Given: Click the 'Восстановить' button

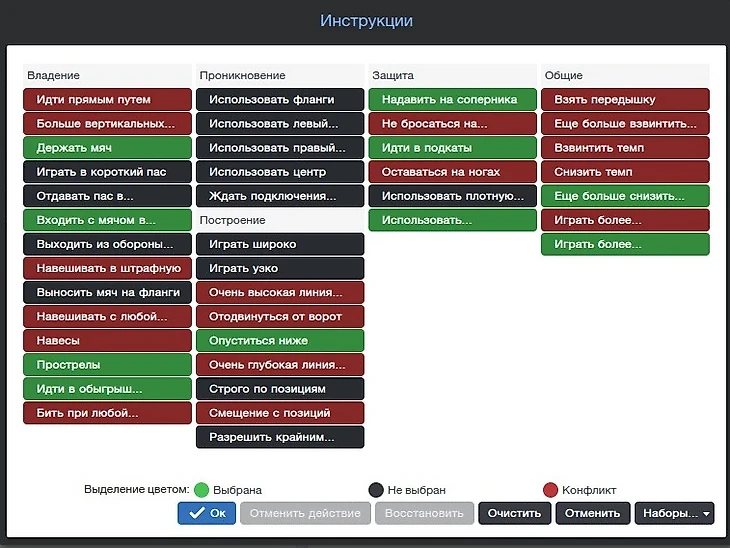Looking at the screenshot, I should click(x=425, y=513).
